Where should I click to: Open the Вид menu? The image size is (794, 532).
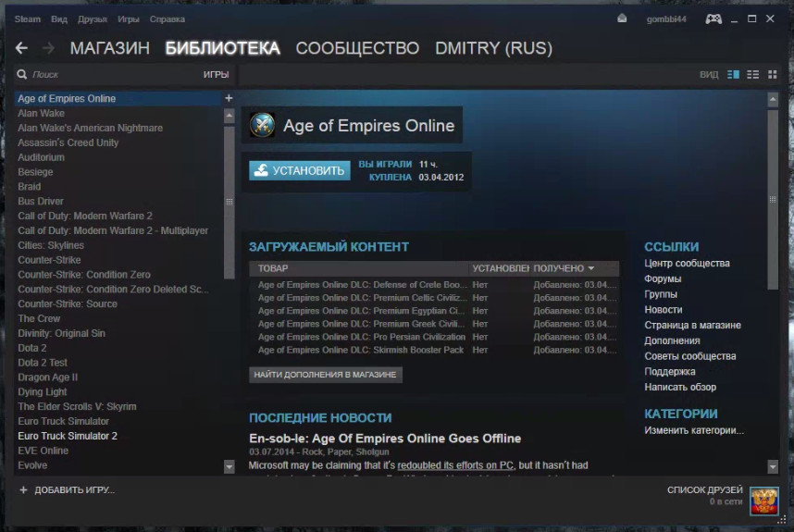(x=58, y=19)
